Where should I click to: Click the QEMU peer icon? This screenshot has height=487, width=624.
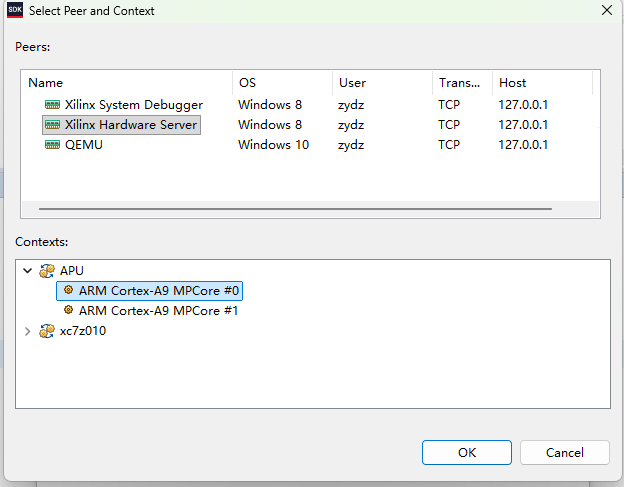coord(52,144)
